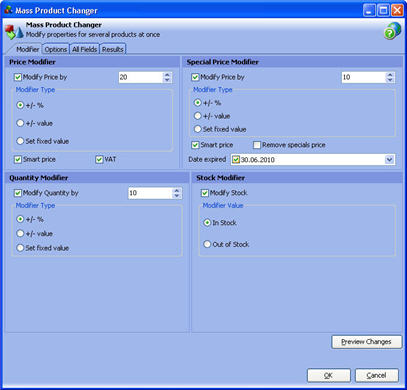The image size is (407, 390).
Task: Click the Cancel button
Action: pos(376,375)
